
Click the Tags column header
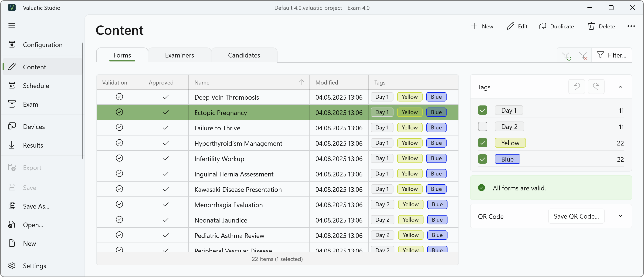pos(414,82)
